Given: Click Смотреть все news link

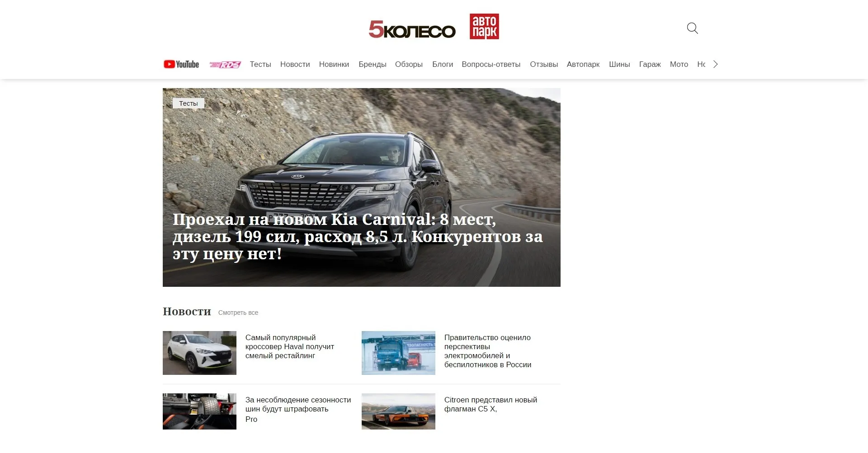Looking at the screenshot, I should tap(238, 313).
